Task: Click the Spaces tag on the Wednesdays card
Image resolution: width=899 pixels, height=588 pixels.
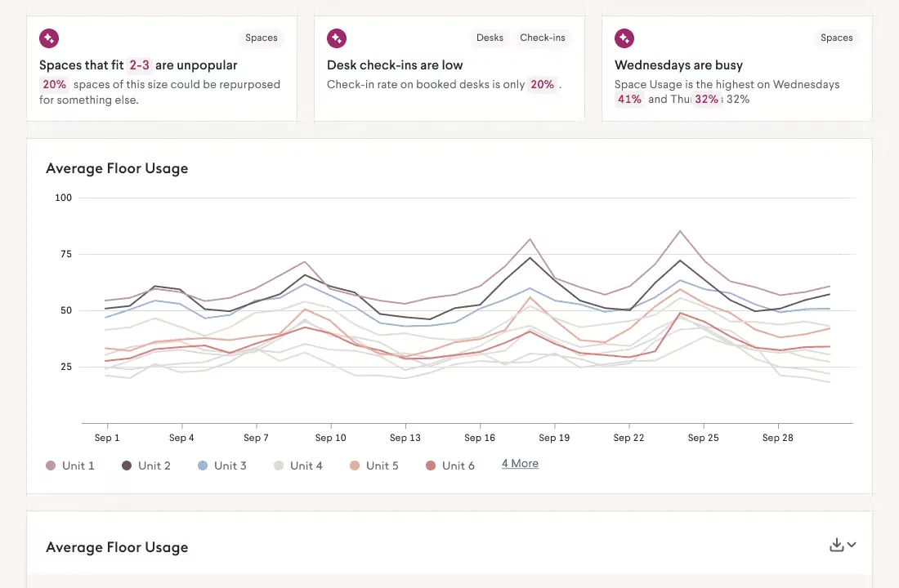Action: click(837, 38)
